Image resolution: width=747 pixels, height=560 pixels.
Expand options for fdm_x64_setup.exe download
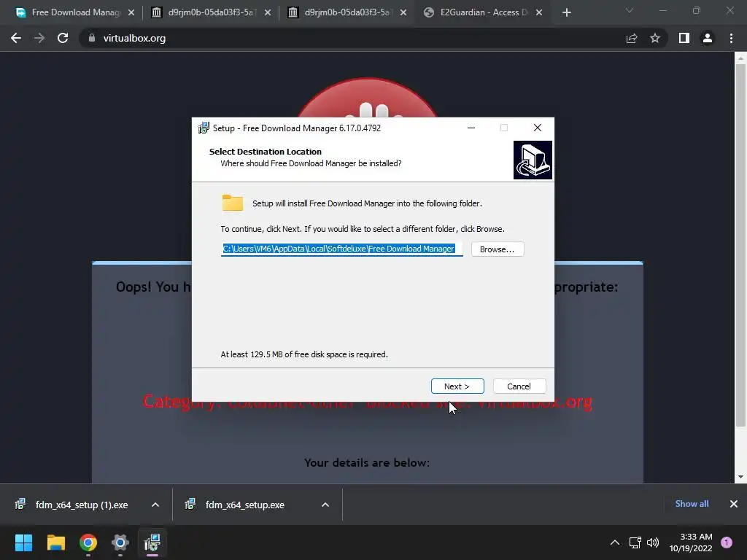point(325,505)
